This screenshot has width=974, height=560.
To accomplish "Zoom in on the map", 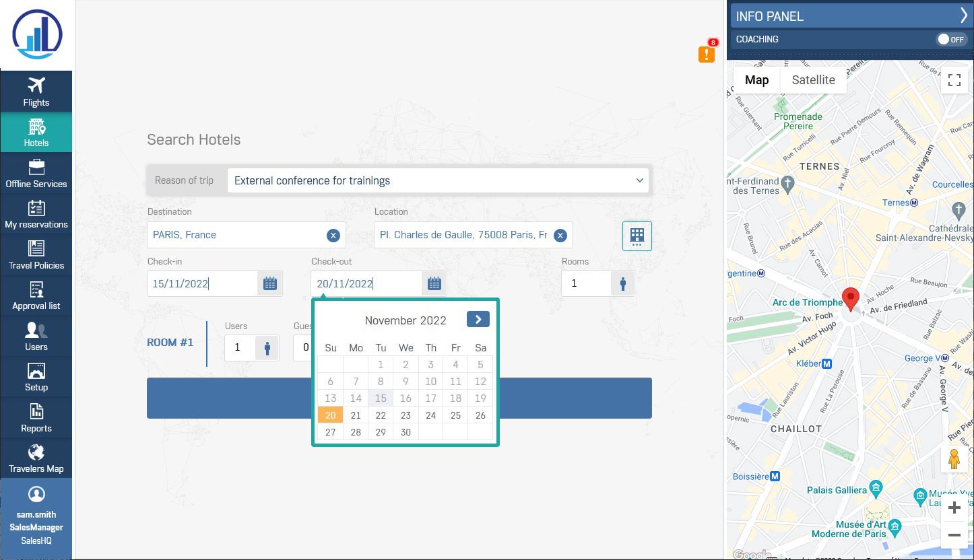I will coord(954,508).
